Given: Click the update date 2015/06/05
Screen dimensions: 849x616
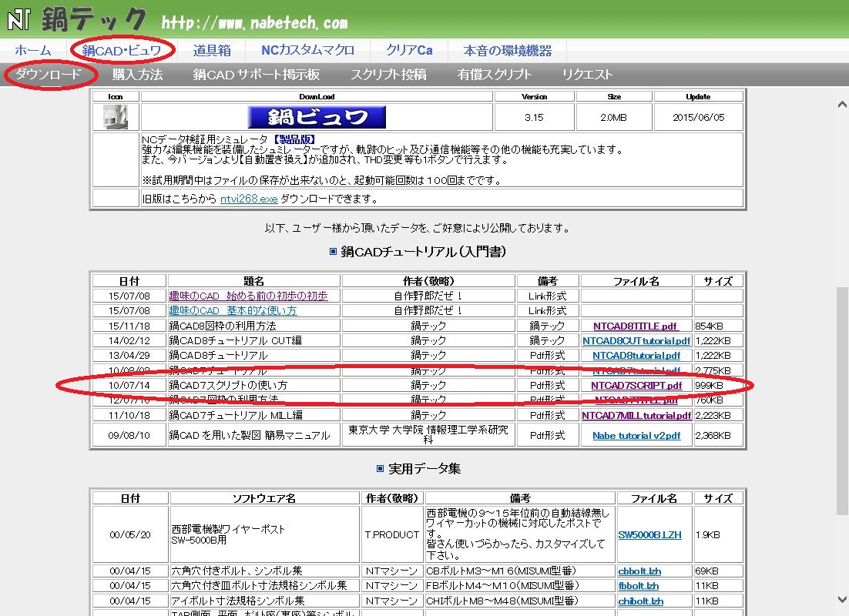Looking at the screenshot, I should coord(699,117).
